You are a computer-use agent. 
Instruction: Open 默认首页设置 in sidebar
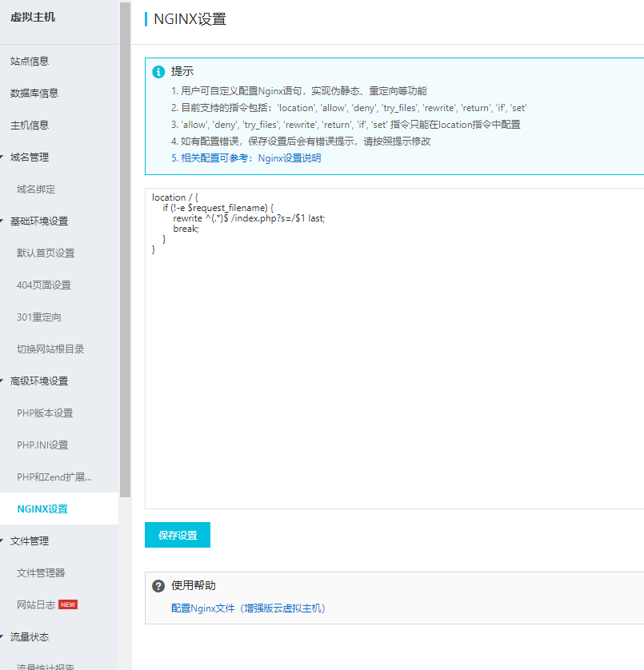pyautogui.click(x=46, y=253)
